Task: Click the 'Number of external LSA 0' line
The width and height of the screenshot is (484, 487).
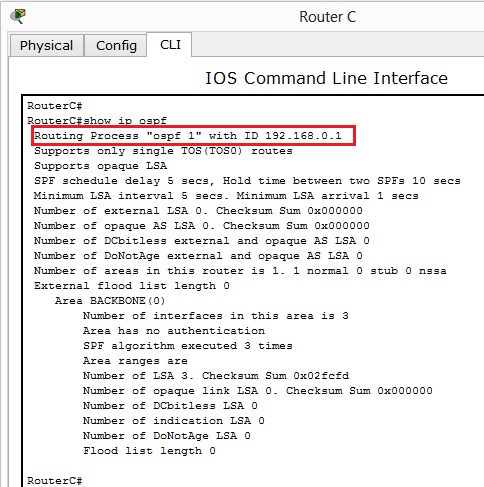Action: pyautogui.click(x=198, y=211)
